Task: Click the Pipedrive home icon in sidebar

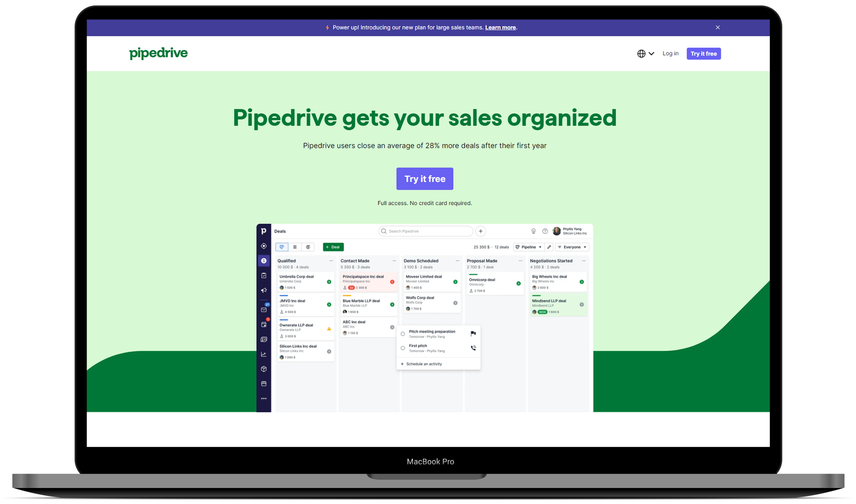Action: tap(263, 230)
